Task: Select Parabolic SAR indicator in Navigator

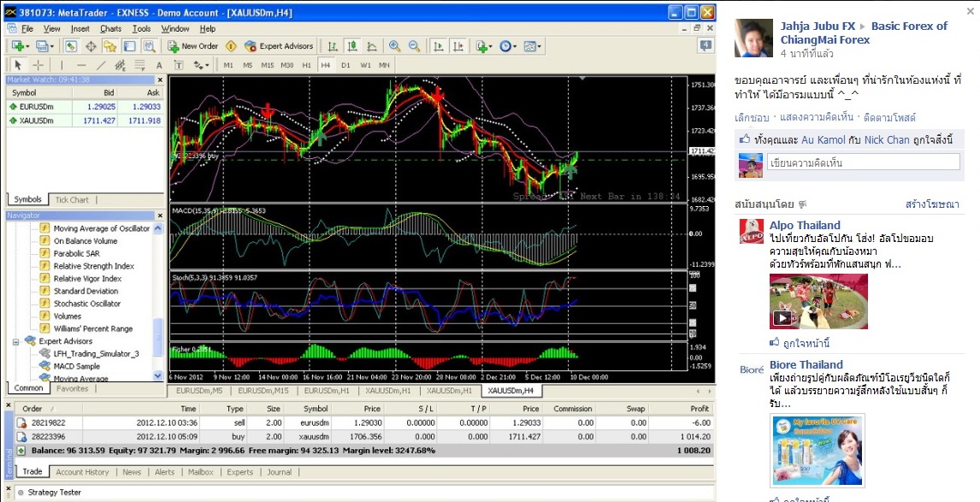Action: pos(77,254)
